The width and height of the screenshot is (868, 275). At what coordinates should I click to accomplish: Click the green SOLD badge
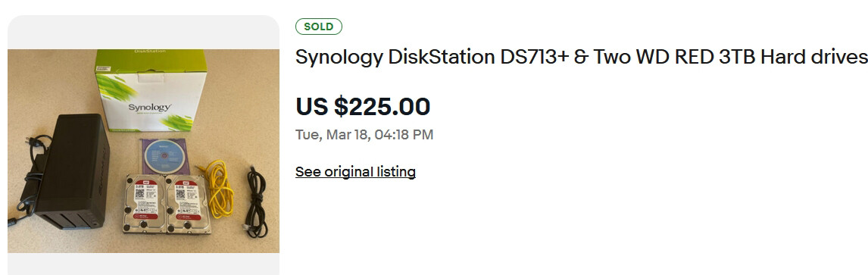pos(319,27)
